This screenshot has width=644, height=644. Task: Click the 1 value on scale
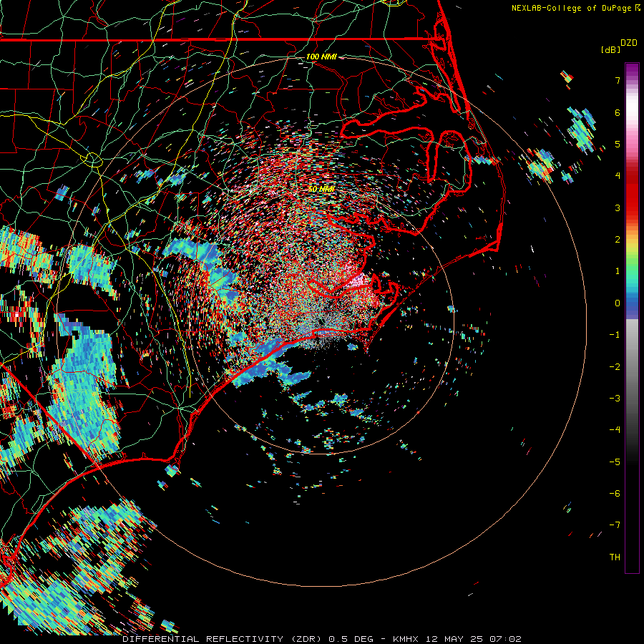(x=618, y=271)
